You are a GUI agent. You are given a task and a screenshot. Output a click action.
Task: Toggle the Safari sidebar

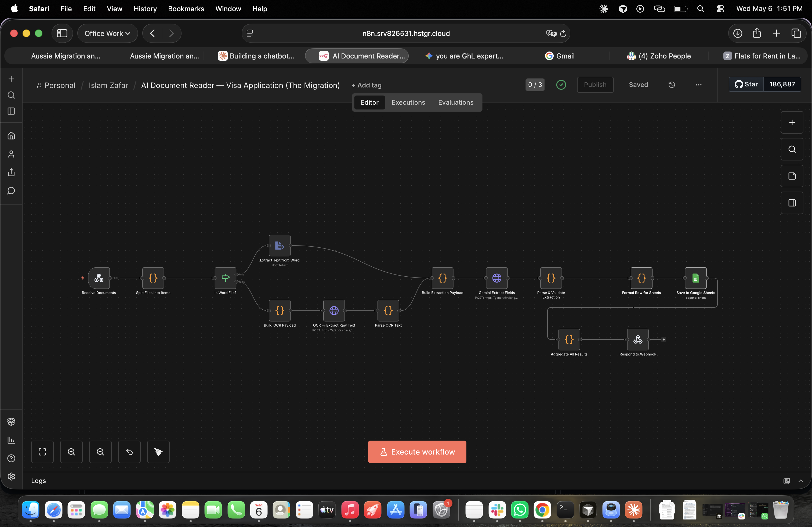click(x=62, y=33)
